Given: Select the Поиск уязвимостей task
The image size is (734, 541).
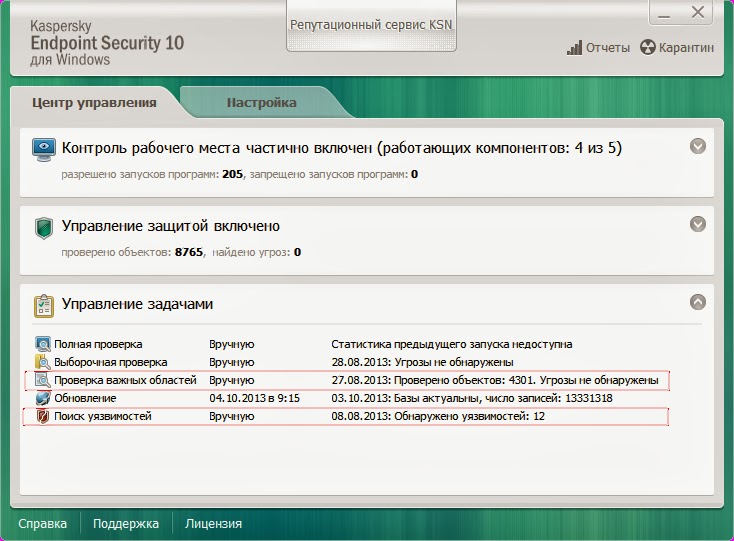Looking at the screenshot, I should tap(103, 416).
